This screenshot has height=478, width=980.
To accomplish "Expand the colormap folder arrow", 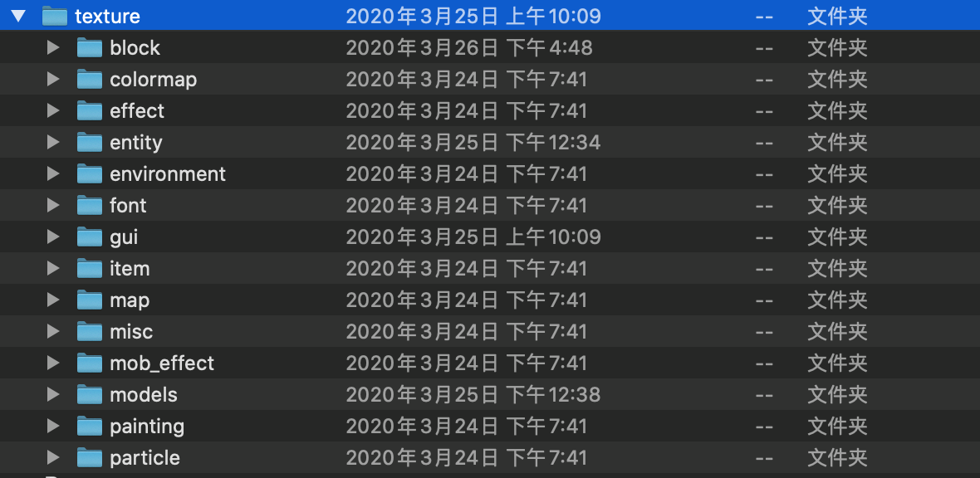I will (53, 80).
